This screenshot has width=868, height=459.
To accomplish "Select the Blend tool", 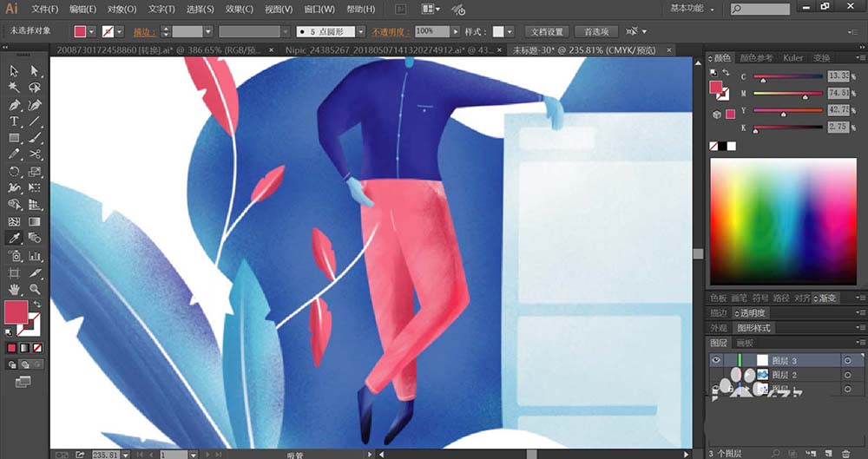I will 35,239.
